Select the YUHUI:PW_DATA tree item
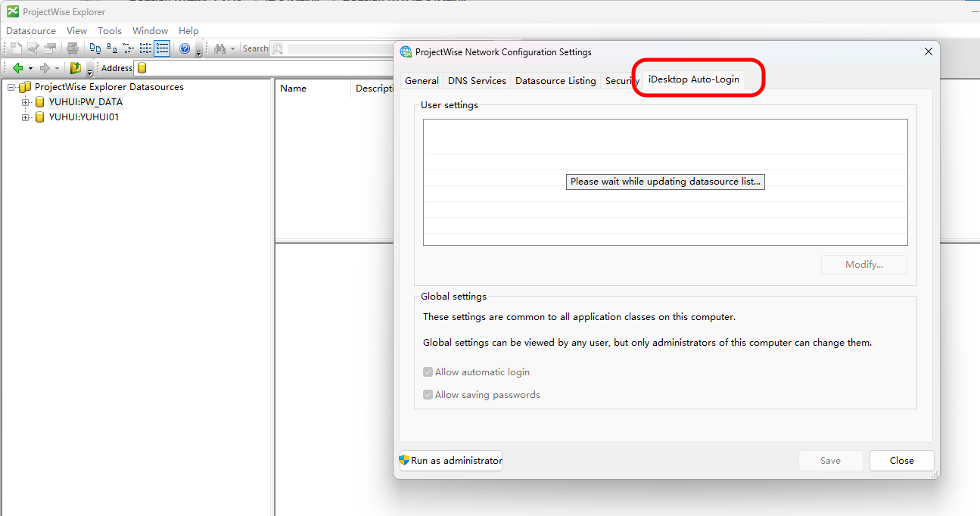This screenshot has height=516, width=980. [86, 101]
